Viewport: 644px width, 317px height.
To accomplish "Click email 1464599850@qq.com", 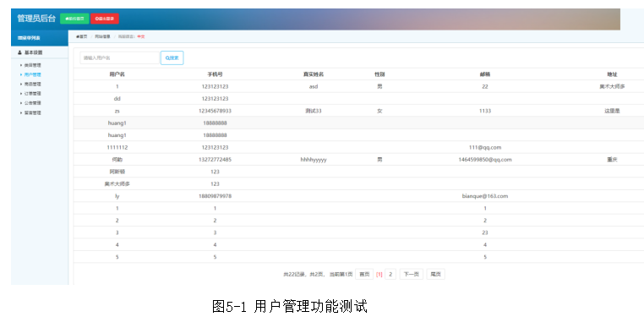I will [485, 160].
